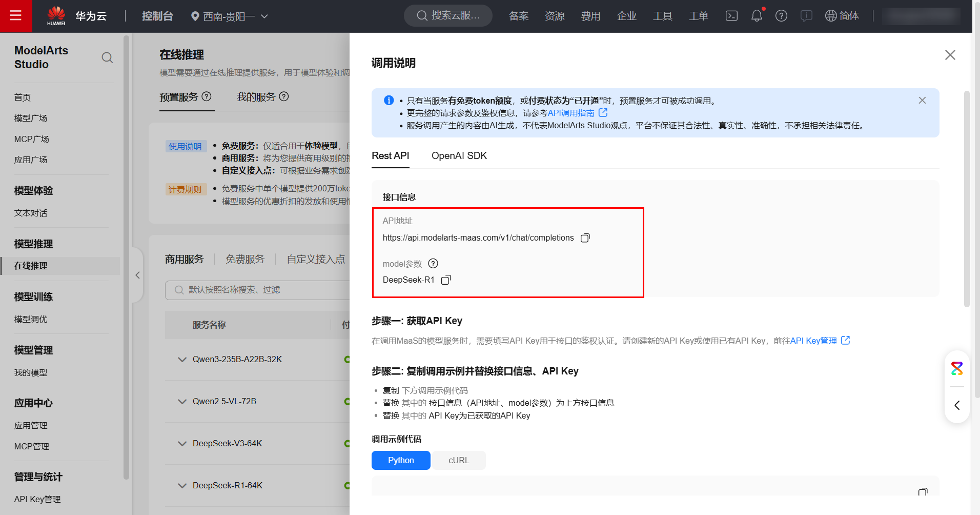The image size is (980, 515).
Task: Open the 备案 top menu
Action: coord(519,16)
